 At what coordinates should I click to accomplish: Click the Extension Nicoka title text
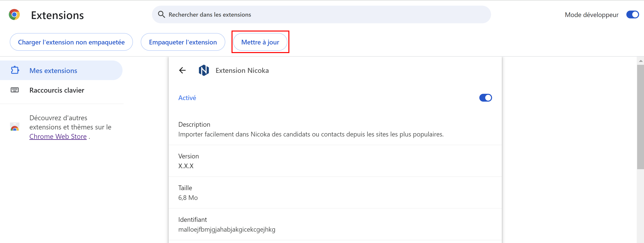pos(242,70)
